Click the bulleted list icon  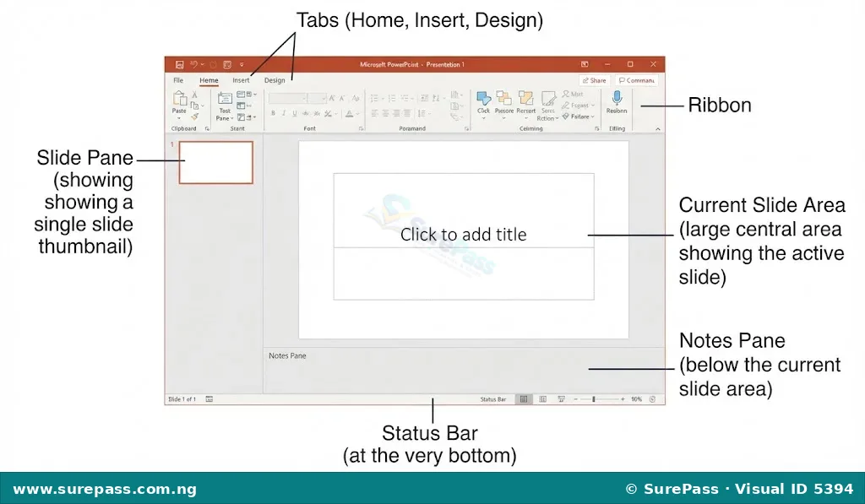374,98
